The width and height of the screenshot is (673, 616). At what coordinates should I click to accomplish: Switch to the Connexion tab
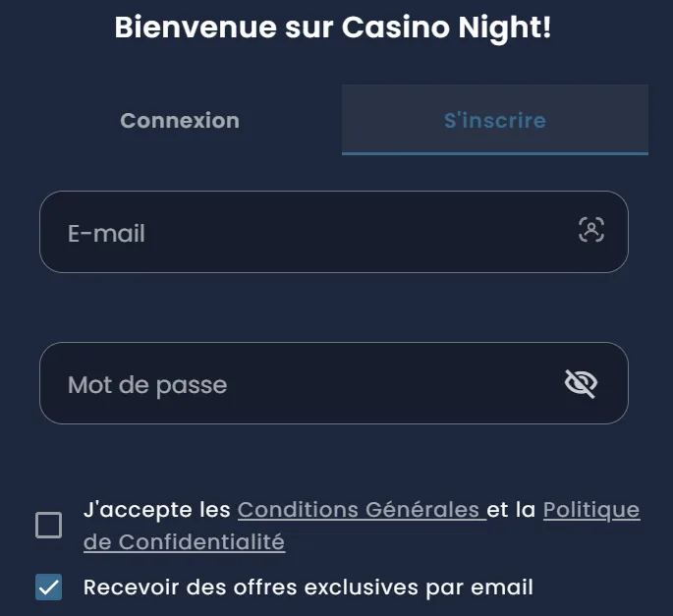coord(180,120)
